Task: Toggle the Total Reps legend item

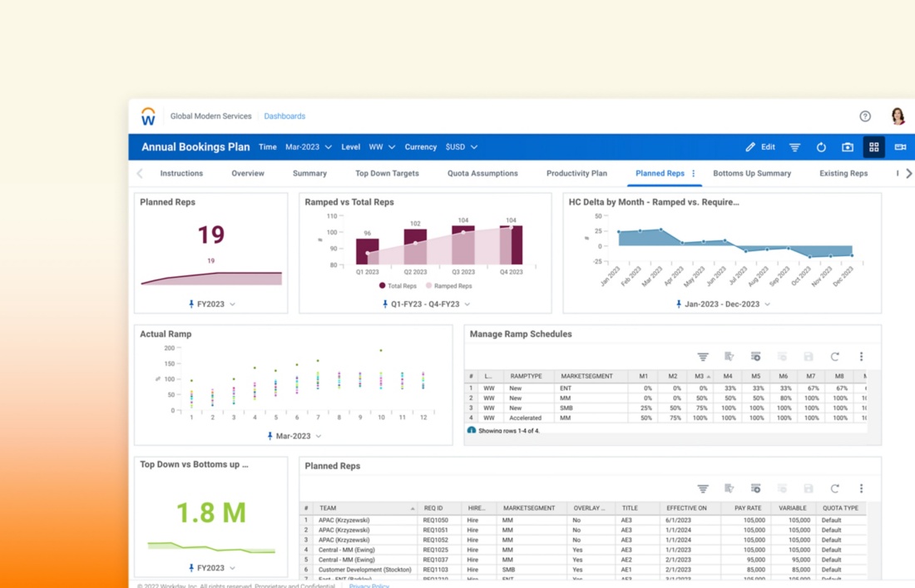Action: point(398,285)
